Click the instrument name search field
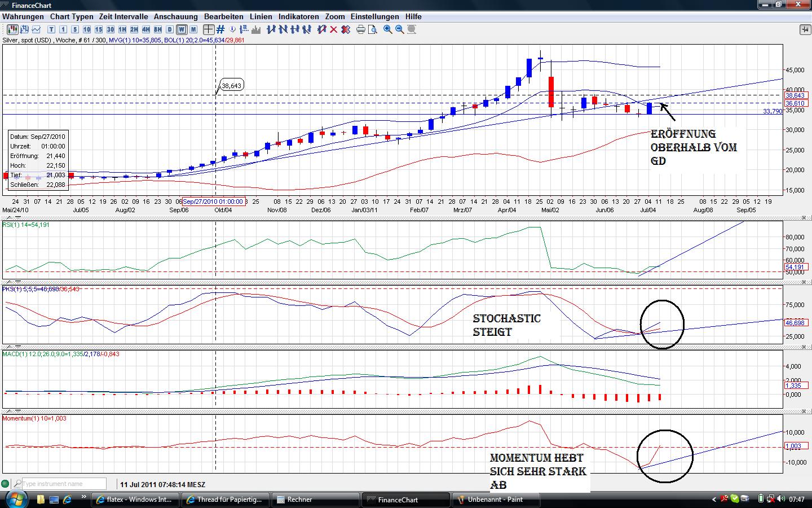The width and height of the screenshot is (812, 508). point(64,484)
